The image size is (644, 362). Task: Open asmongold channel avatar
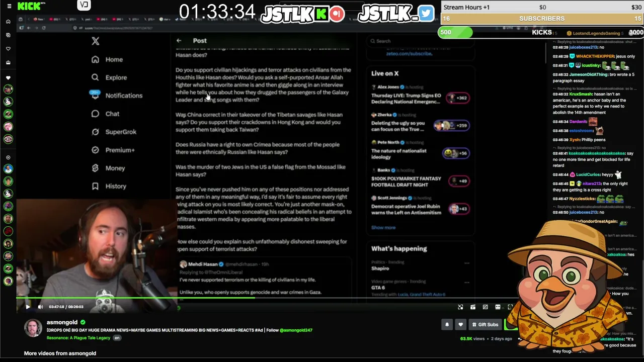33,328
